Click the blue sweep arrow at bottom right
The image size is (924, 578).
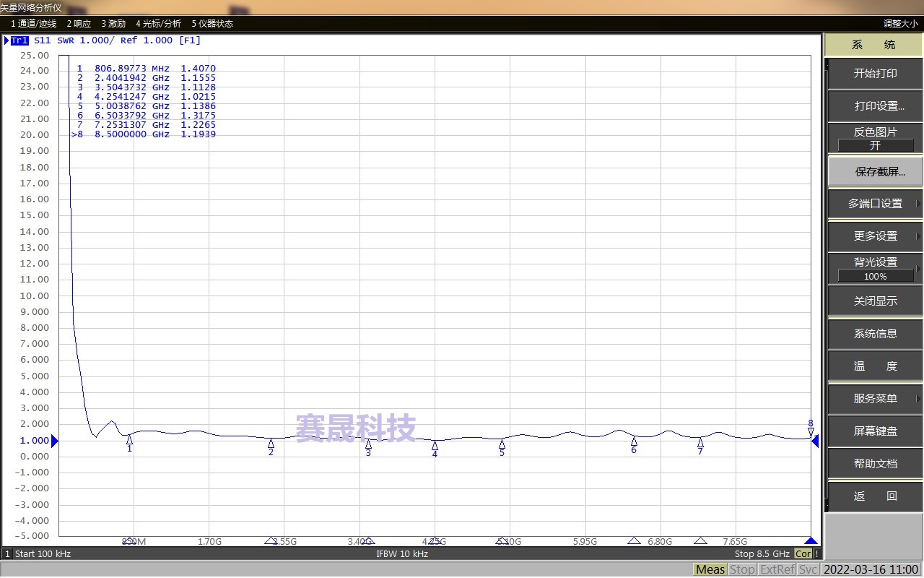click(x=811, y=540)
